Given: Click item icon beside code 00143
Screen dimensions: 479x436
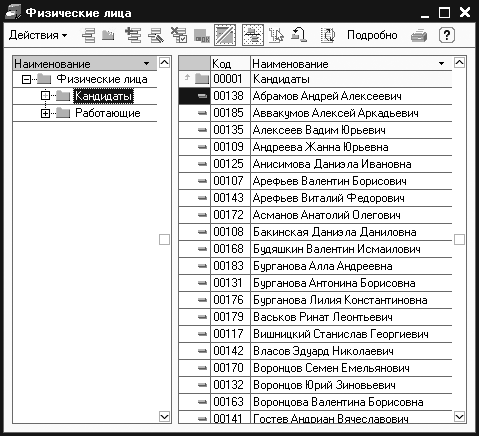Looking at the screenshot, I should [202, 198].
